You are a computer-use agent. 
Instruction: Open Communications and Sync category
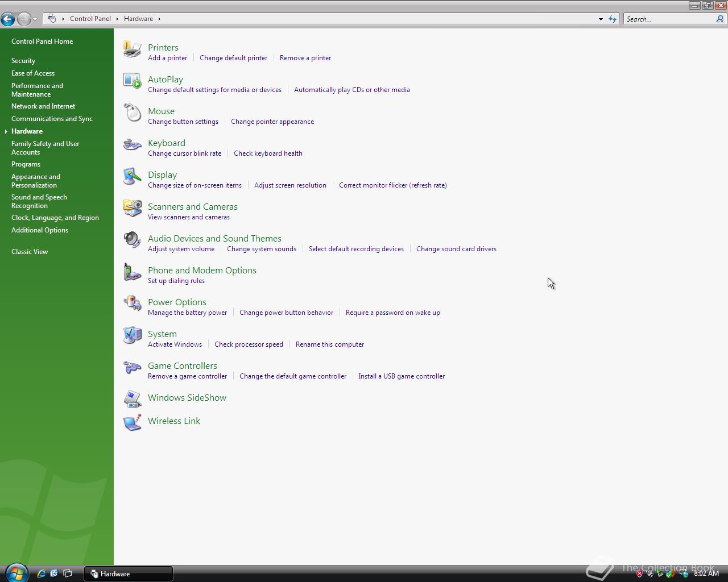click(x=52, y=119)
